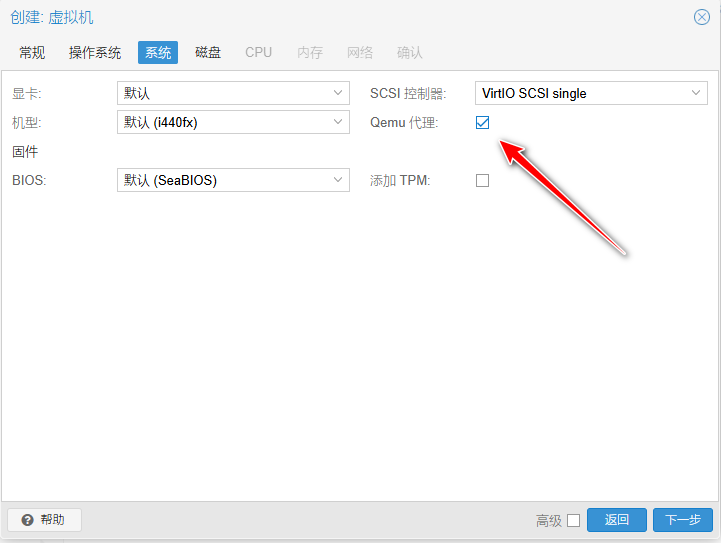
Task: Expand the 机型 dropdown arrow
Action: pyautogui.click(x=338, y=122)
